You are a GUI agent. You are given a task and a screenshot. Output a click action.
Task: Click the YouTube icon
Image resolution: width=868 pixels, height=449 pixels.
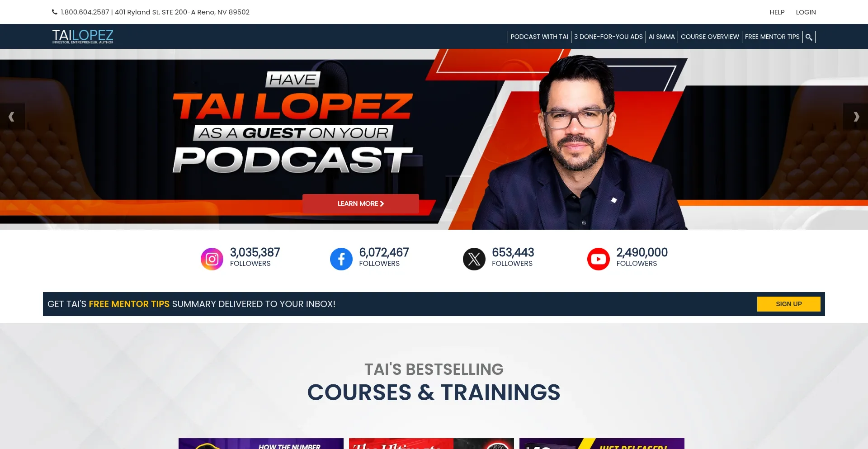(598, 259)
